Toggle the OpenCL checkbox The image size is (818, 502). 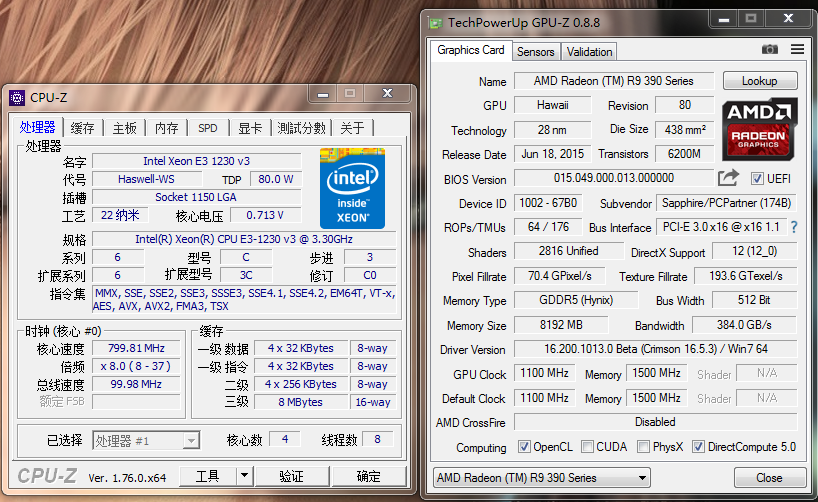point(524,447)
